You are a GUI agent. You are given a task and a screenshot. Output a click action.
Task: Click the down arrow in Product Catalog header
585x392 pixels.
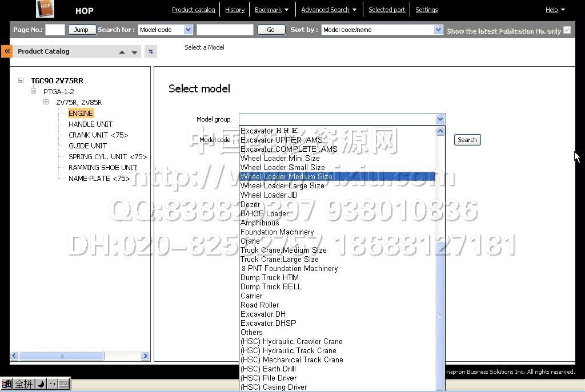click(135, 52)
